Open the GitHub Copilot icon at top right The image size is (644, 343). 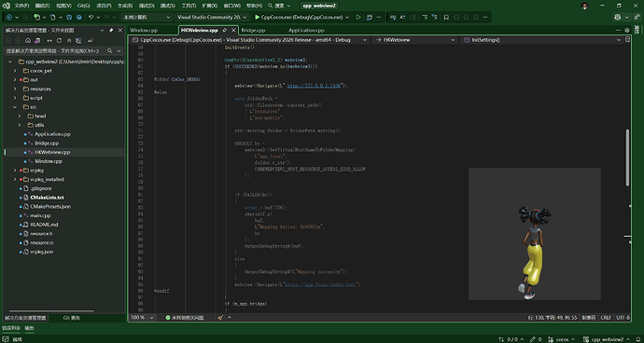click(x=617, y=17)
